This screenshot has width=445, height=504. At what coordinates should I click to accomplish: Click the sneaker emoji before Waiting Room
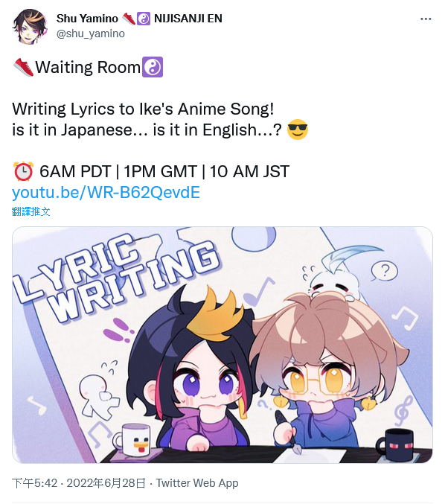[x=24, y=67]
